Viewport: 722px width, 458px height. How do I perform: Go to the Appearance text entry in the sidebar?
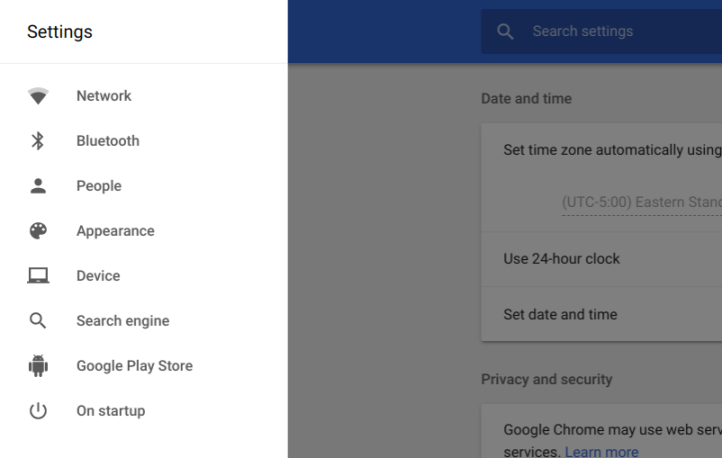[x=115, y=231]
